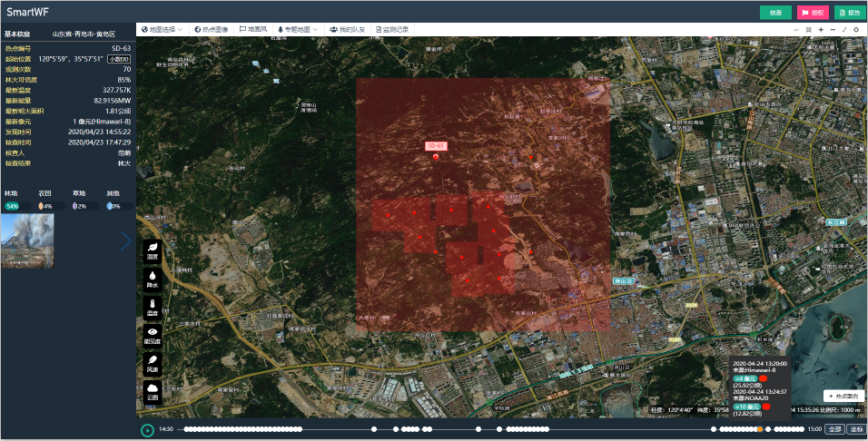The image size is (868, 441).
Task: Click the 报告 report button
Action: click(x=847, y=13)
